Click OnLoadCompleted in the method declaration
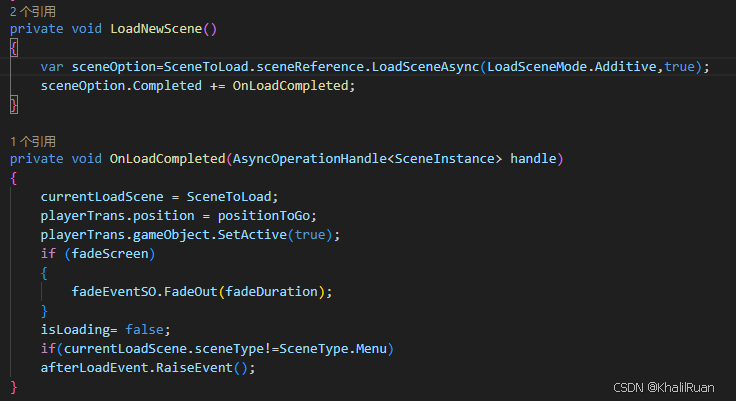Screen dimensions: 736x401 (168, 159)
